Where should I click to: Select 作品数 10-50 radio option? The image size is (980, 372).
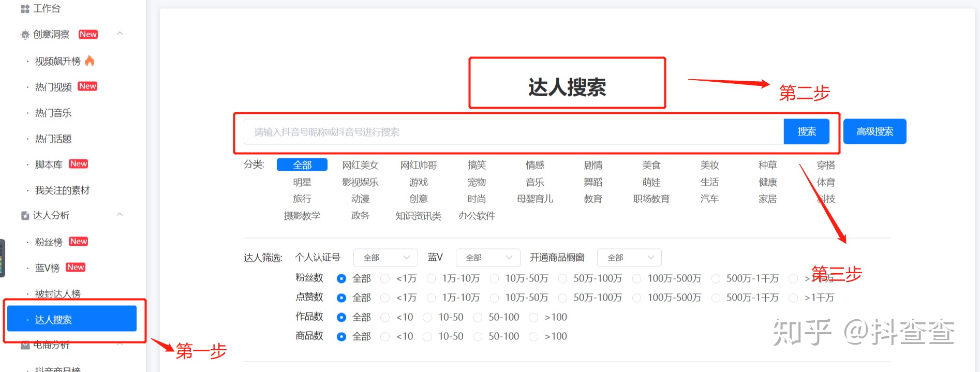click(427, 317)
